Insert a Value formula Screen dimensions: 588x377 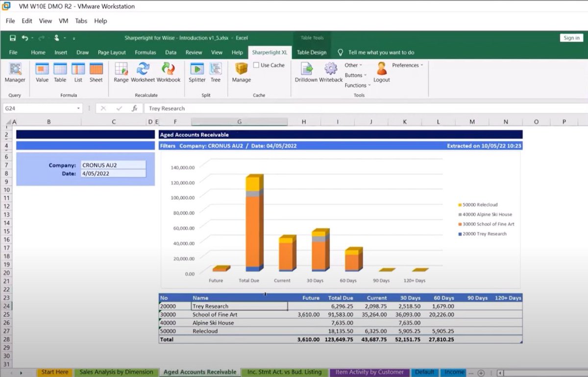click(42, 72)
